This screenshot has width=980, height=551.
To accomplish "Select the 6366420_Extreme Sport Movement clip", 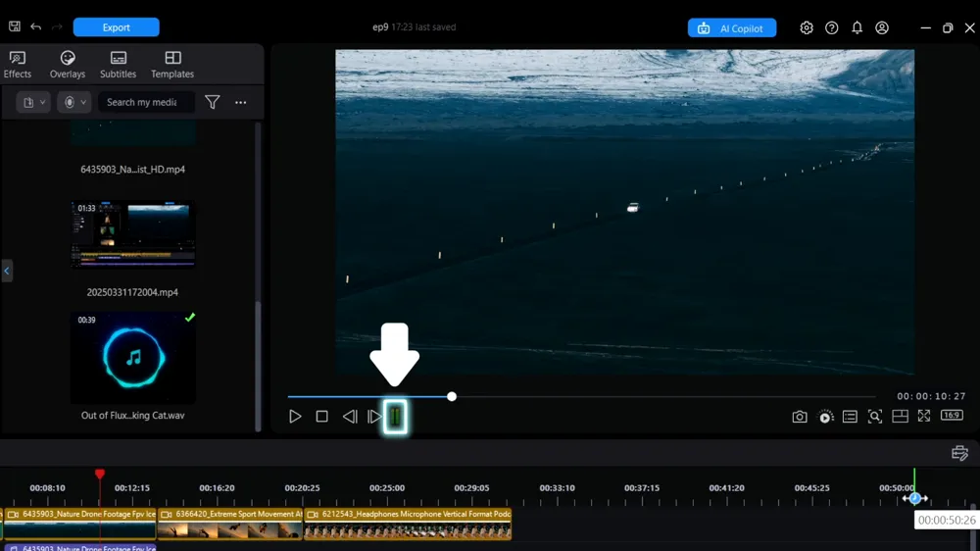I will click(x=230, y=524).
